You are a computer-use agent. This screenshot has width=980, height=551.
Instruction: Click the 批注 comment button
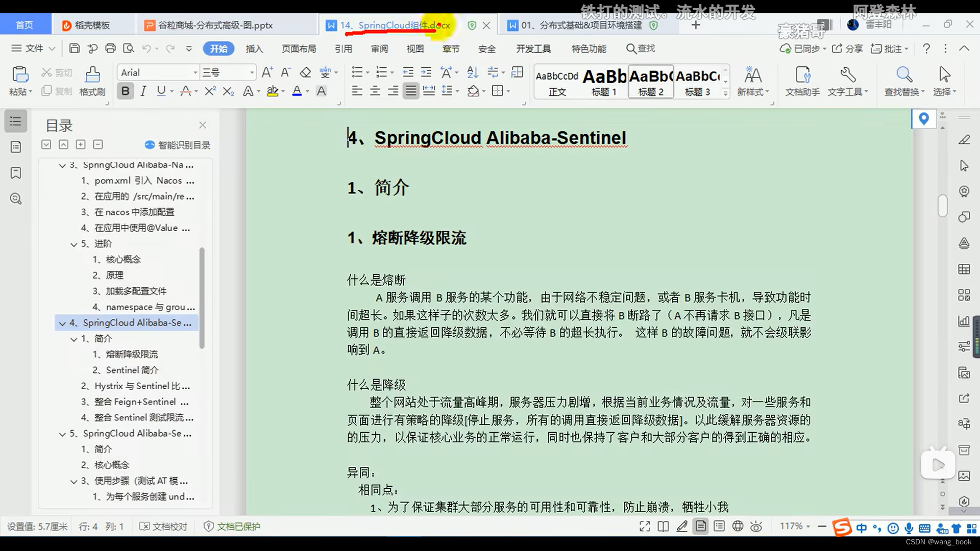coord(889,48)
